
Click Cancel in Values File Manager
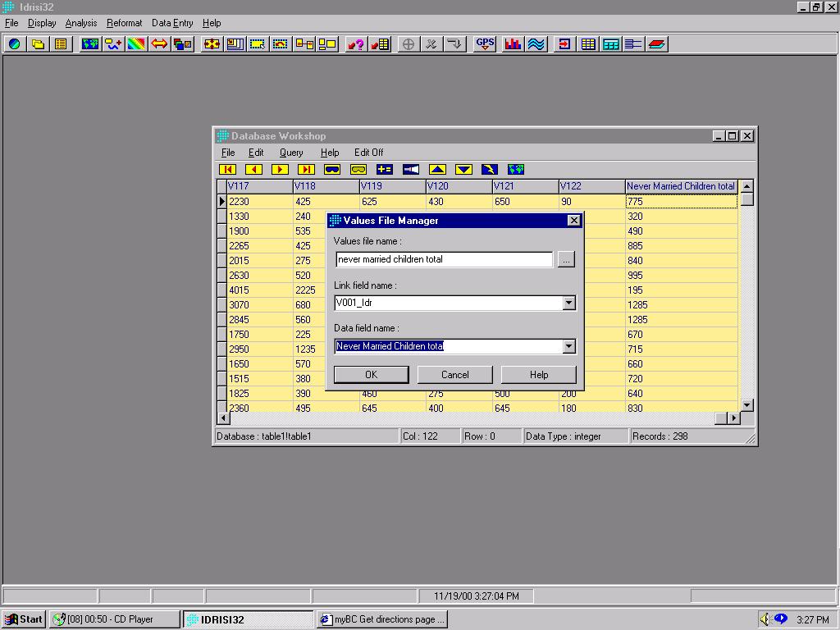tap(455, 375)
